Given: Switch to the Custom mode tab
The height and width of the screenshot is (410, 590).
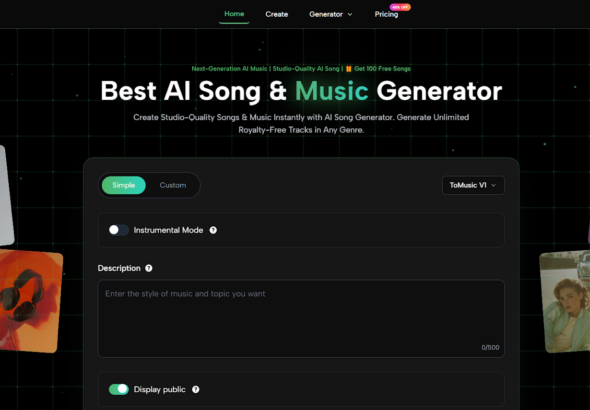Looking at the screenshot, I should 173,185.
